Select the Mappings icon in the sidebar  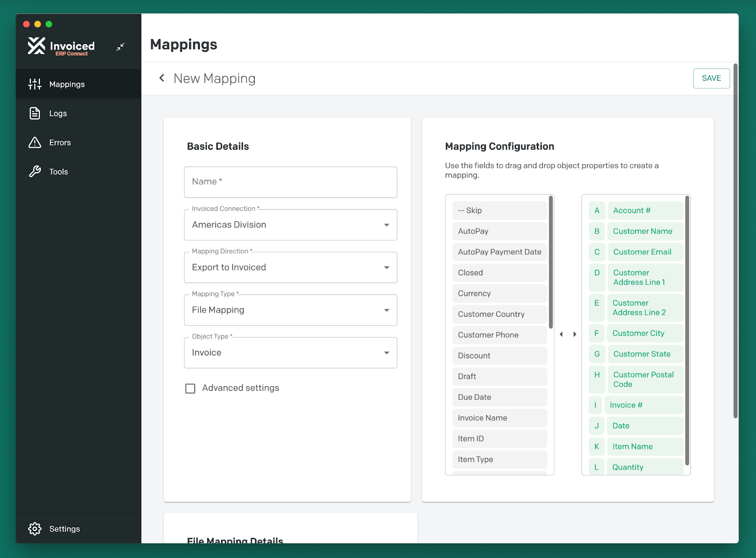click(34, 84)
